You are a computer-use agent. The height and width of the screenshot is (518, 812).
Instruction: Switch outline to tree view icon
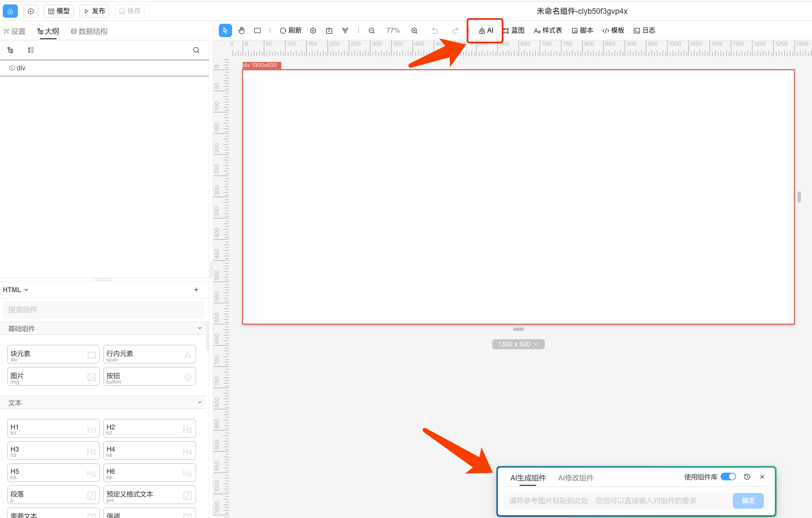[11, 50]
